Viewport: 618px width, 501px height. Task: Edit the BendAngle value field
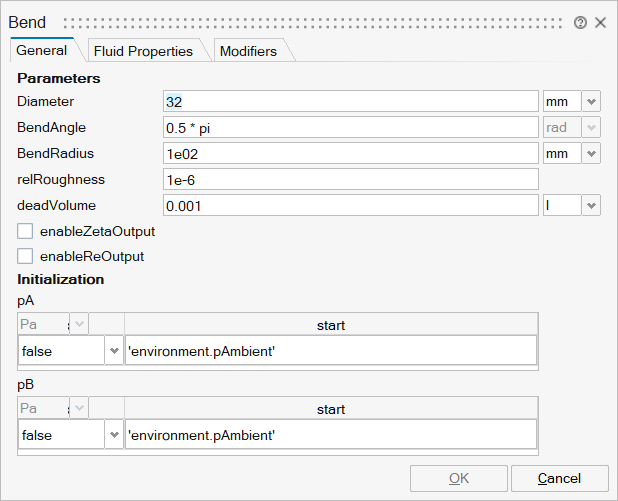(x=350, y=127)
